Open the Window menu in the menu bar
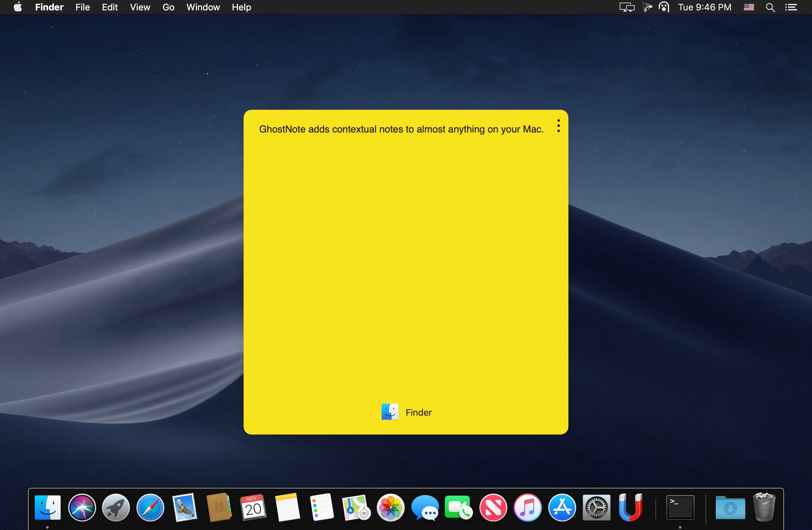 point(203,7)
